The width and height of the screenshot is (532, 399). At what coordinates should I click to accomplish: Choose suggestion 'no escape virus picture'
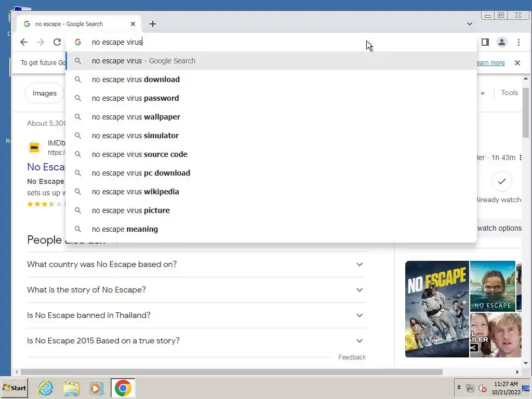pos(271,210)
